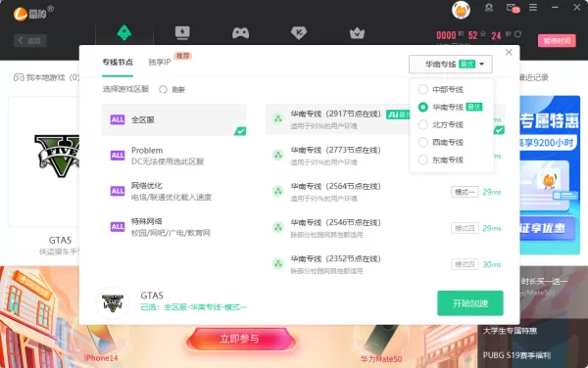The width and height of the screenshot is (588, 368).
Task: Click 模式四 badge on 2546 node row
Action: [x=465, y=228]
